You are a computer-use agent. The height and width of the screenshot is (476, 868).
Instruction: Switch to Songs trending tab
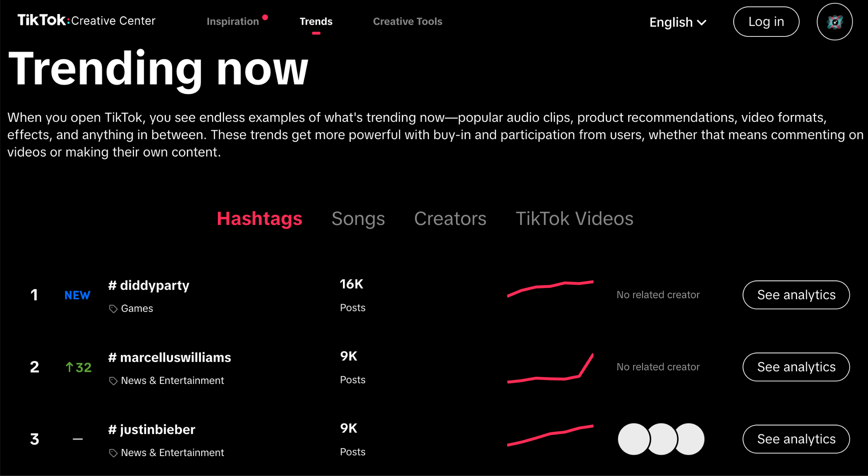(x=358, y=218)
